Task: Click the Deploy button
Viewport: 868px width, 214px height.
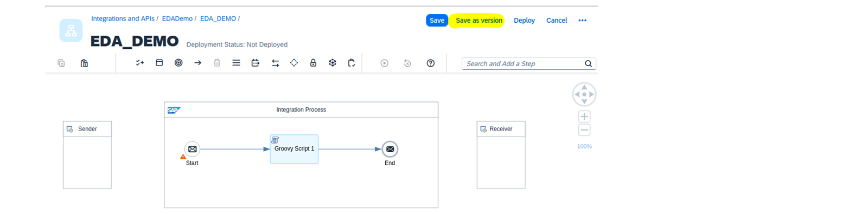Action: click(x=524, y=21)
